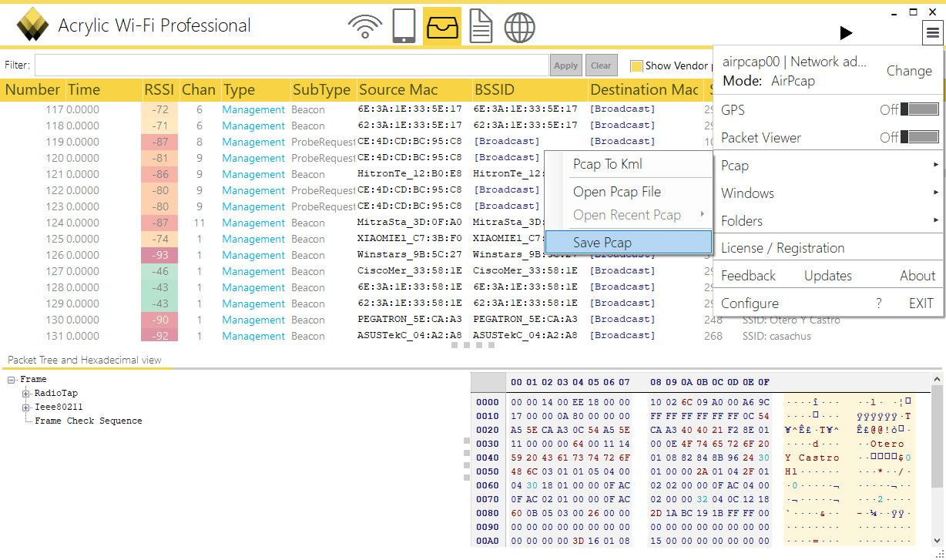Close the hamburger menu icon
The height and width of the screenshot is (560, 946).
(x=933, y=32)
